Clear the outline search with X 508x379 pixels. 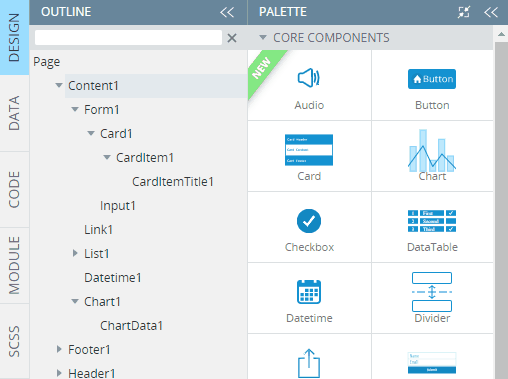click(232, 38)
